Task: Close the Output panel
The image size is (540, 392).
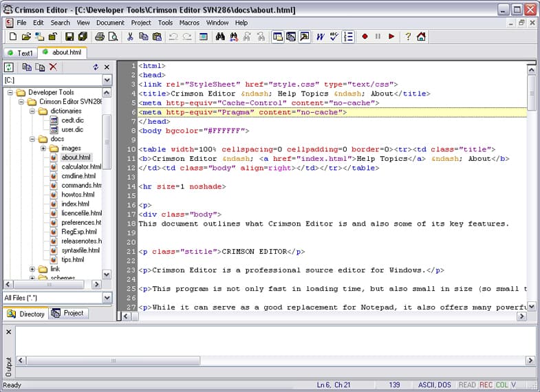Action: click(x=9, y=331)
